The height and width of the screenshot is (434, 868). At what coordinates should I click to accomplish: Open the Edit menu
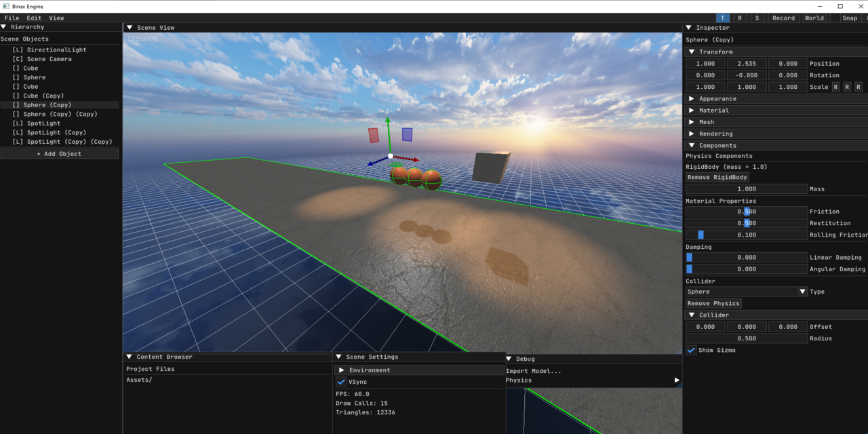coord(34,18)
